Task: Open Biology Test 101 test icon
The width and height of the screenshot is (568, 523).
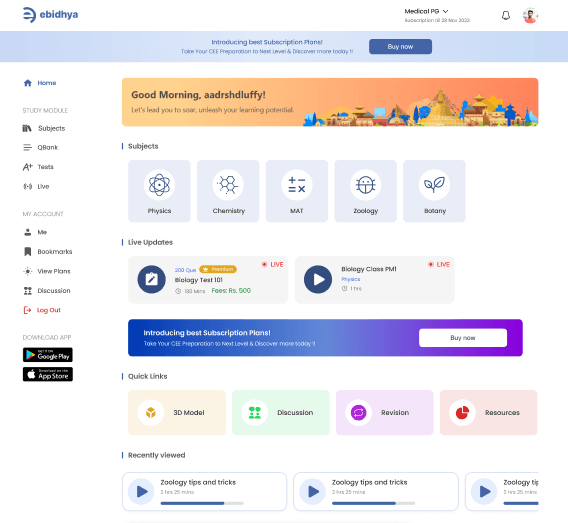Action: pyautogui.click(x=152, y=280)
